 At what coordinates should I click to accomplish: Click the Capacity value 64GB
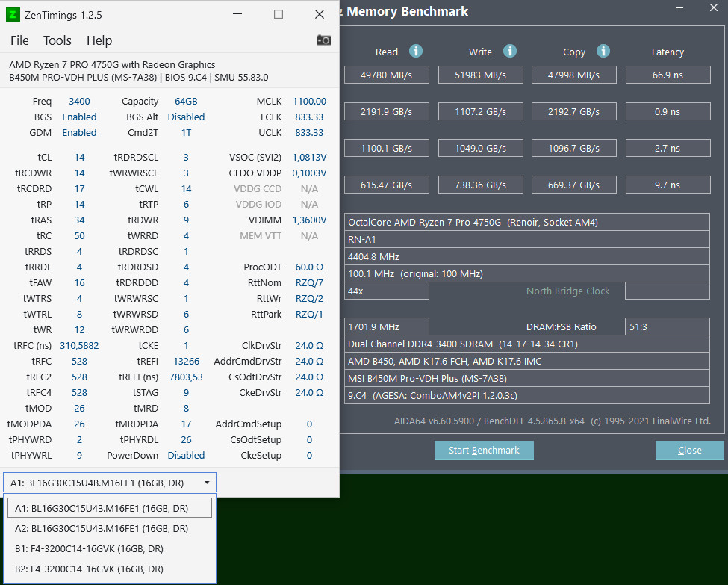pyautogui.click(x=186, y=102)
